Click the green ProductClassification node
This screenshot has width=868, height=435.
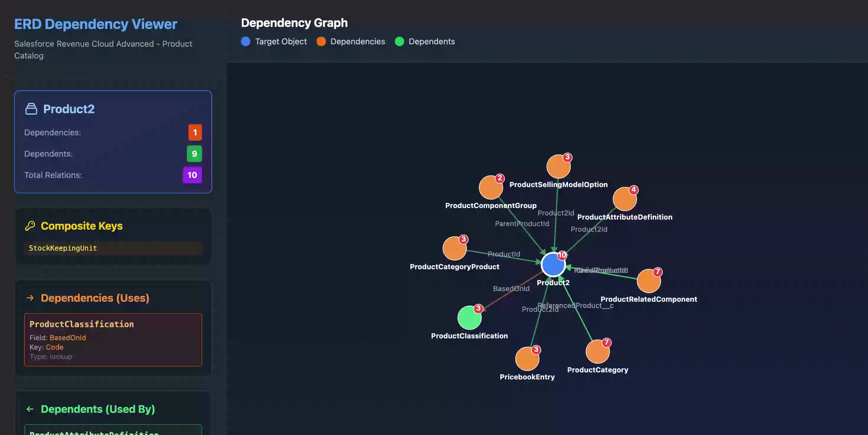pos(469,318)
